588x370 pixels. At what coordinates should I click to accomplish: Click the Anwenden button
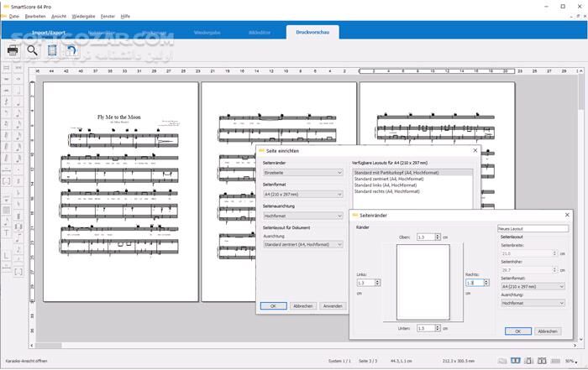coord(333,306)
